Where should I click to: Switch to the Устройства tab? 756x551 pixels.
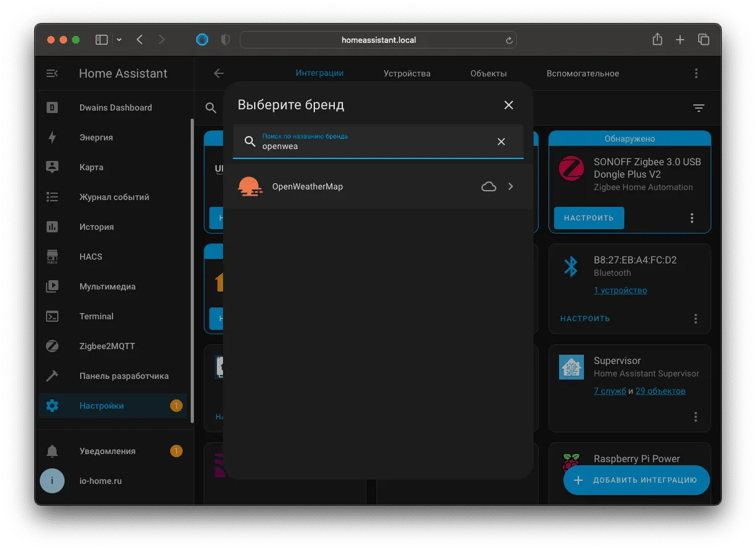pos(407,73)
